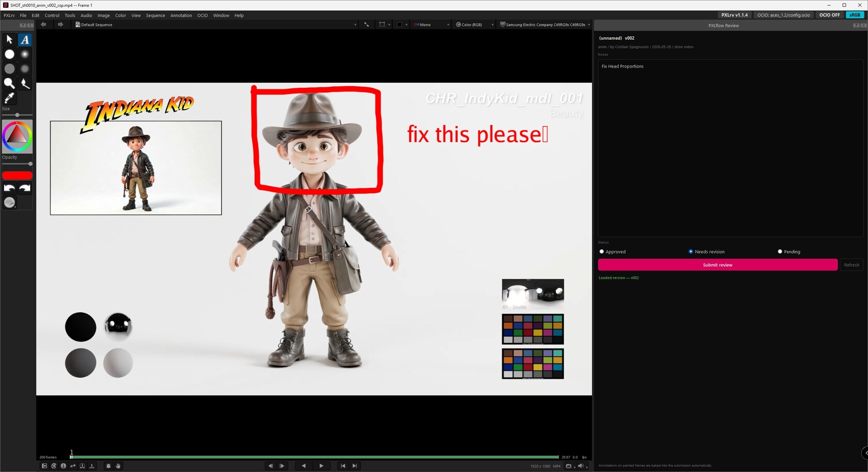This screenshot has width=868, height=472.
Task: Open the image info icon
Action: [x=64, y=466]
